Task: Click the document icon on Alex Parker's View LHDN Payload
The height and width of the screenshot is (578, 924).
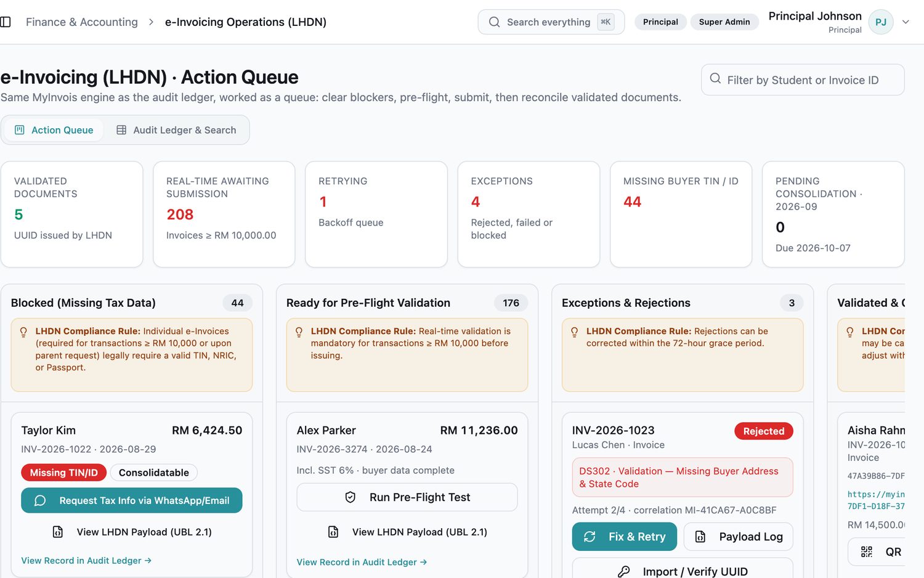Action: tap(333, 532)
